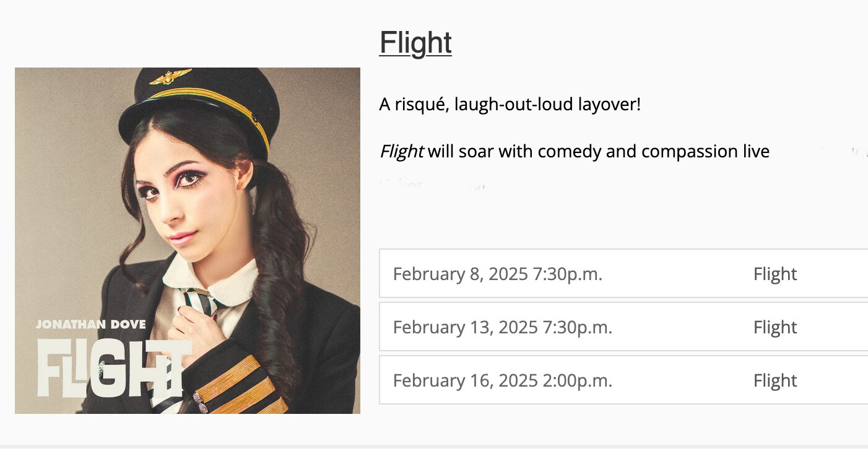Open the Flight link beside February 13

pos(775,327)
